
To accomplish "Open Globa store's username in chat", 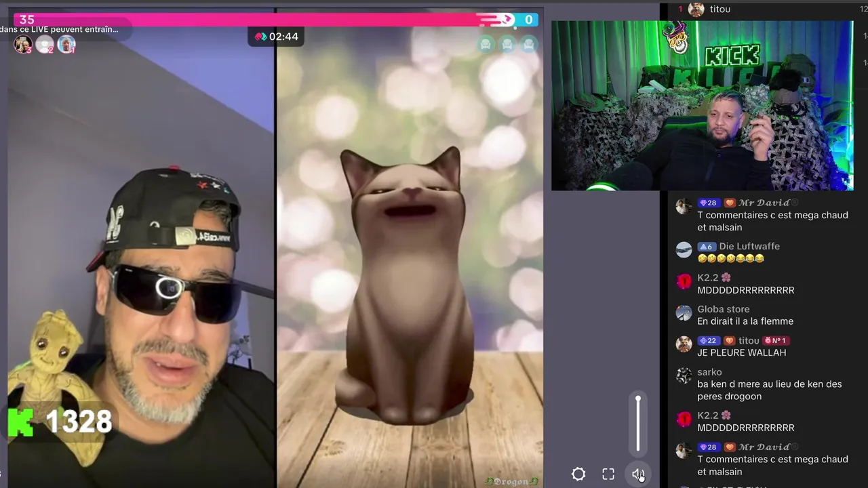I will pyautogui.click(x=724, y=309).
